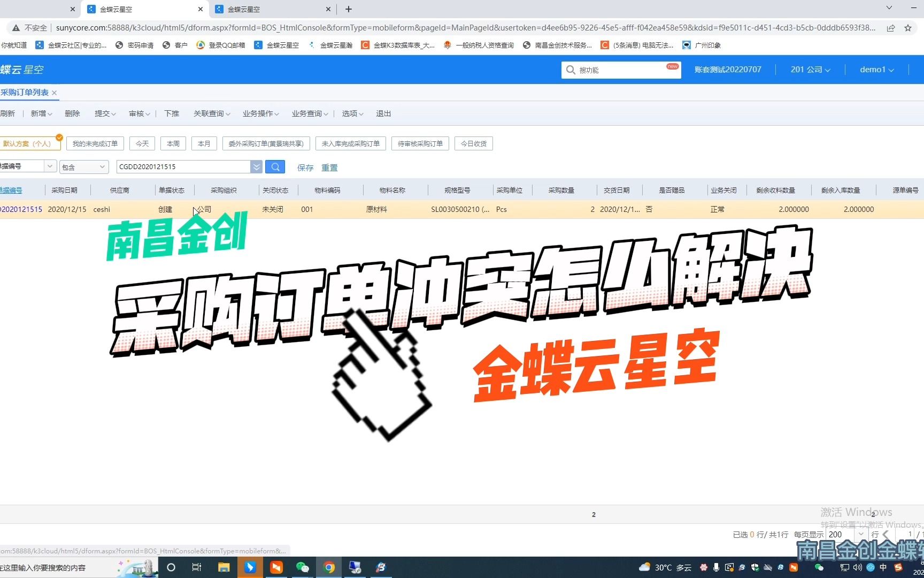
Task: Toggle the 今天 quick filter
Action: [x=142, y=143]
